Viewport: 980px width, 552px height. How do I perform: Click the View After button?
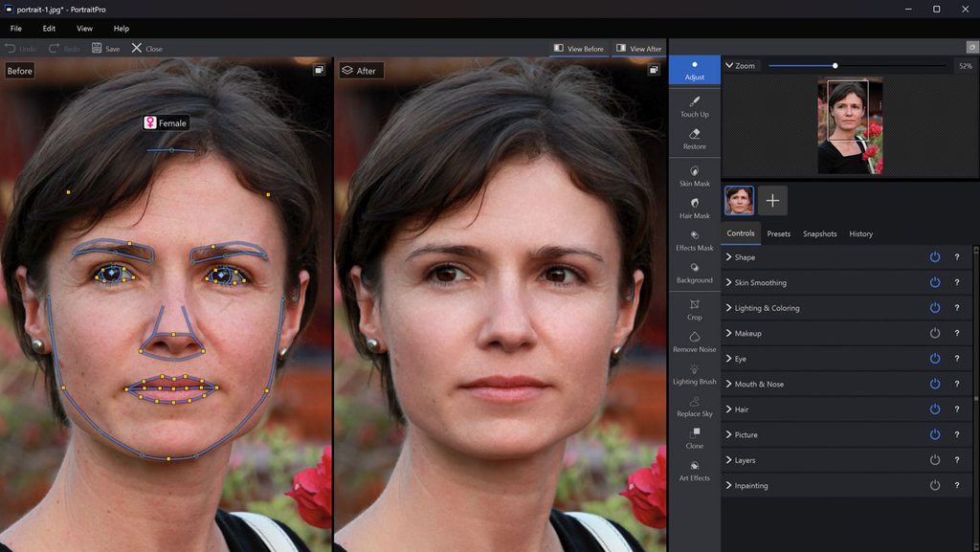tap(638, 48)
